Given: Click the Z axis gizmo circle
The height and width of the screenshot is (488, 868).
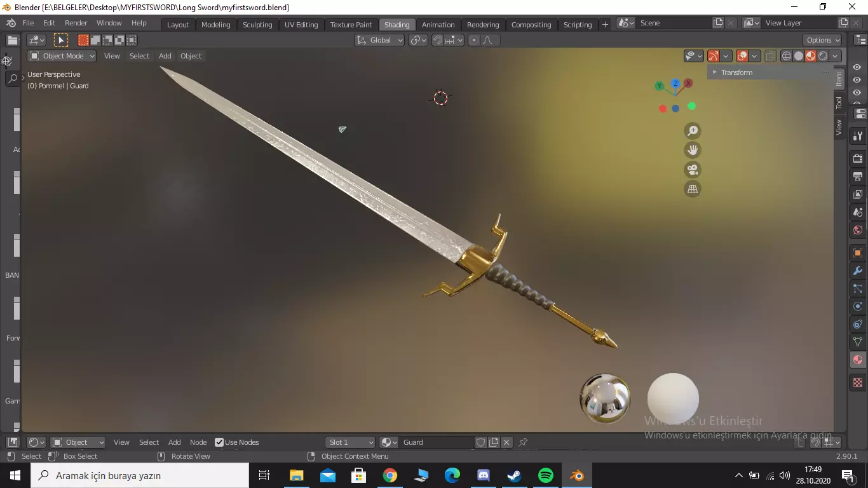Looking at the screenshot, I should click(x=675, y=83).
